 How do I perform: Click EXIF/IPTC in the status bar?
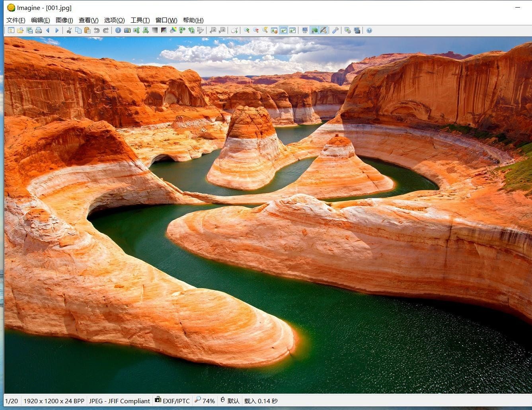coord(172,401)
